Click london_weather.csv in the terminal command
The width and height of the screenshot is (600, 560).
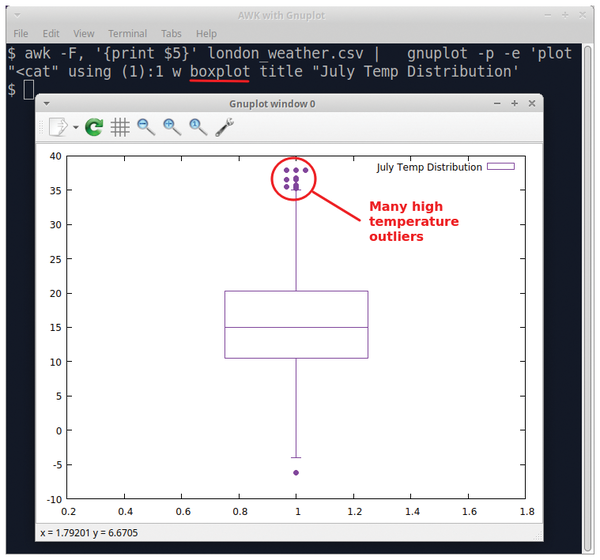pos(285,53)
